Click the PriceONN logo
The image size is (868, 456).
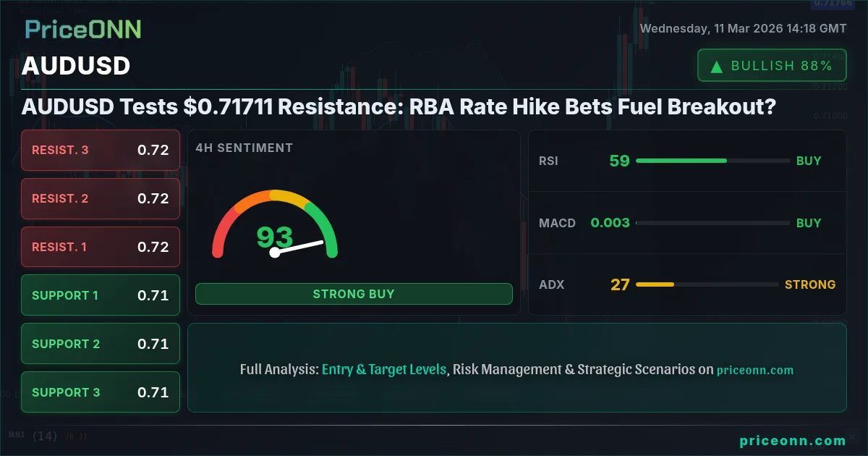[83, 30]
